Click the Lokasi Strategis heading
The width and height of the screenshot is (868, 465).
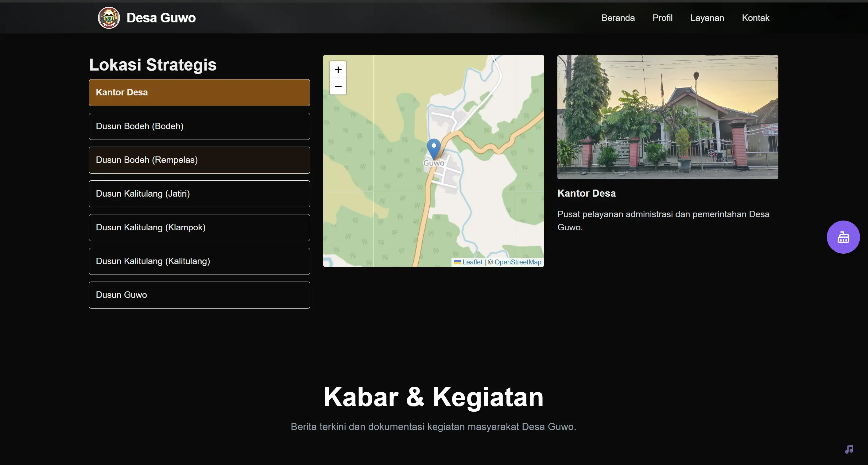point(153,65)
